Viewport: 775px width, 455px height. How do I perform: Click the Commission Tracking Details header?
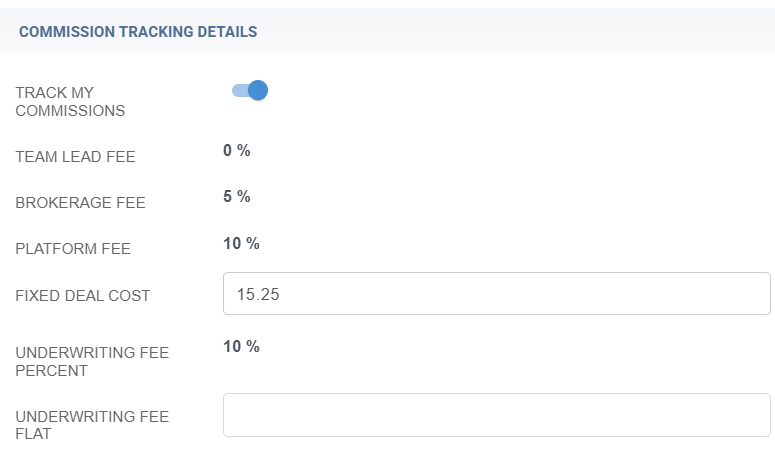(x=138, y=32)
